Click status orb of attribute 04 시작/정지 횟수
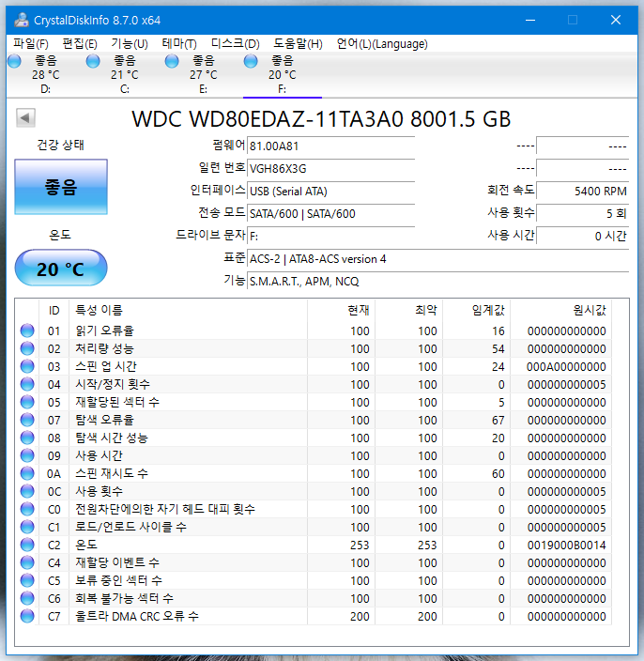 click(x=27, y=384)
